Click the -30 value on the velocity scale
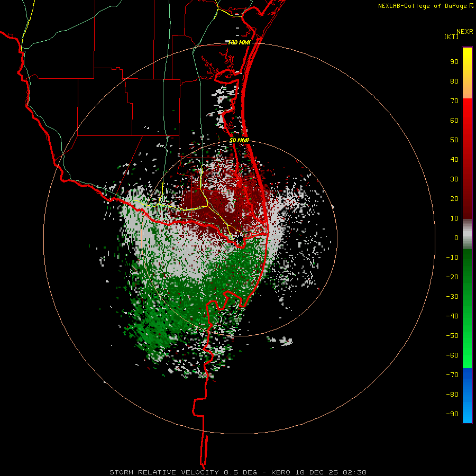Viewport: 476px width, 476px height. coord(452,297)
